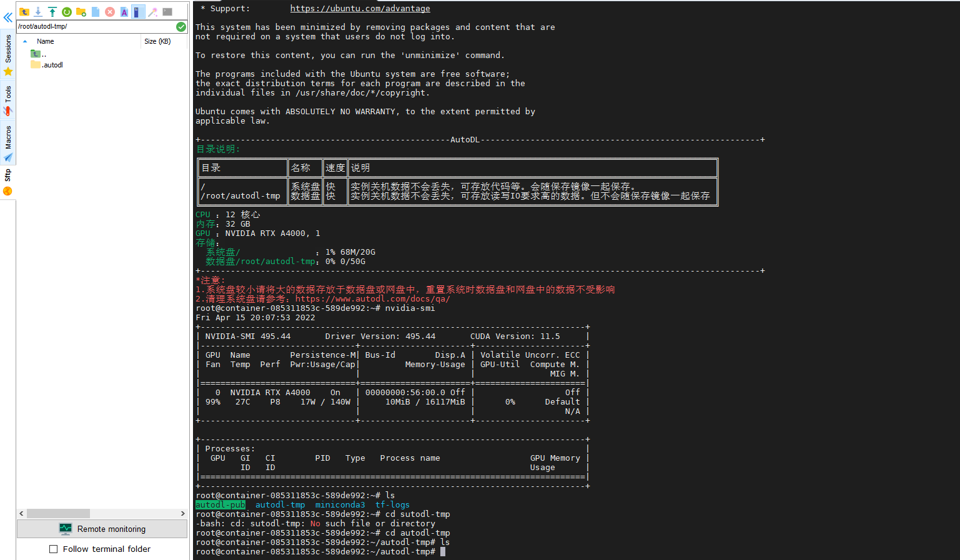Image resolution: width=960 pixels, height=560 pixels.
Task: Navigate up one folder level
Action: point(24,11)
